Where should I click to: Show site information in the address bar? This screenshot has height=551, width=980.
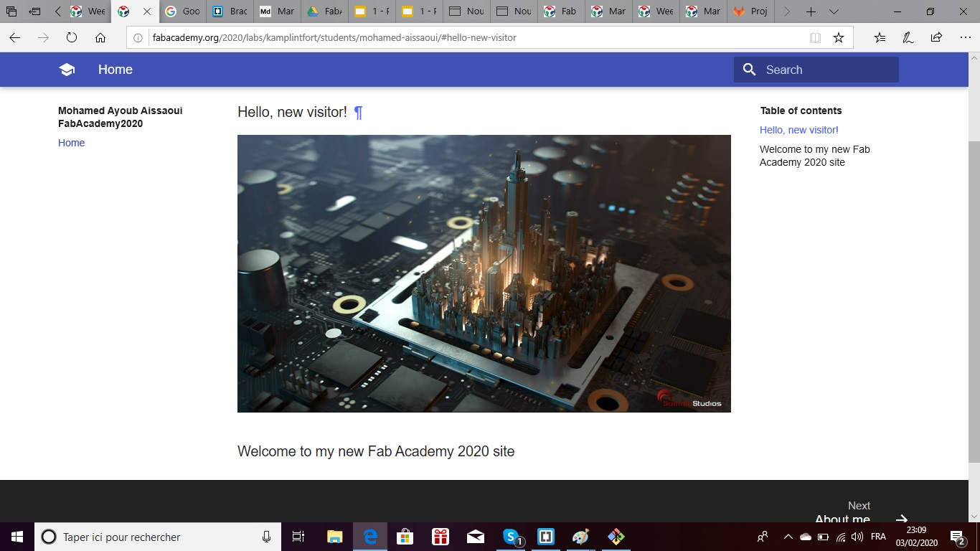138,38
